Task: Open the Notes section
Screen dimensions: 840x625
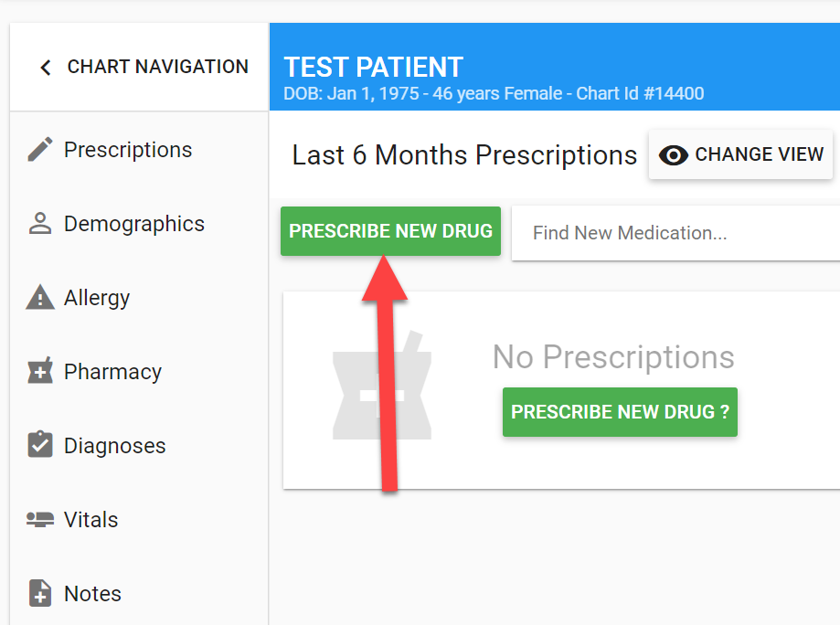Action: pyautogui.click(x=92, y=593)
